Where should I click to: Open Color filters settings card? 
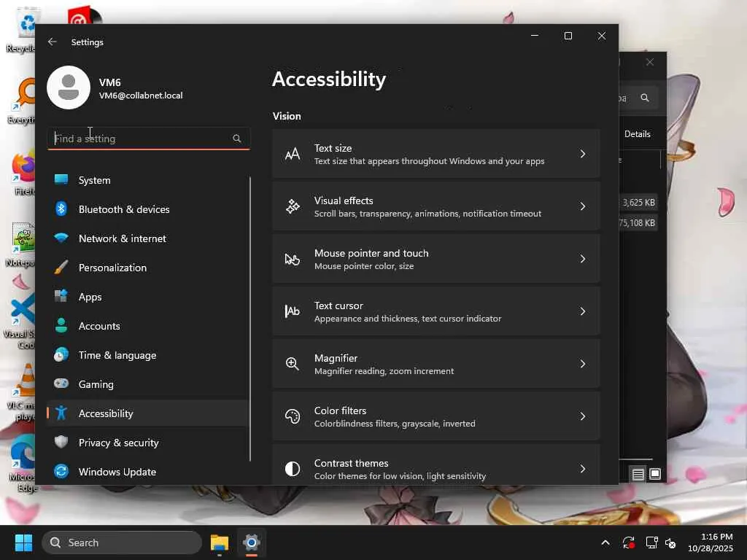[436, 416]
